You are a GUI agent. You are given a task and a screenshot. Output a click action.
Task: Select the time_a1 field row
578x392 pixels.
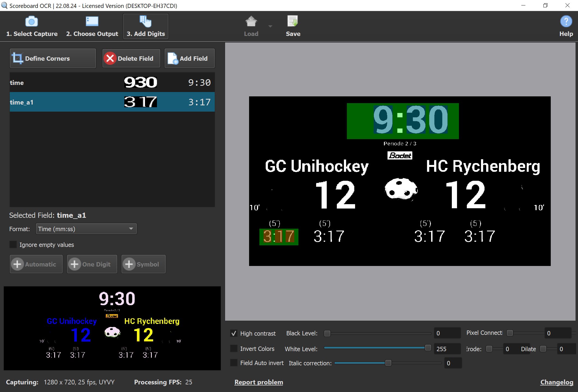coord(112,102)
